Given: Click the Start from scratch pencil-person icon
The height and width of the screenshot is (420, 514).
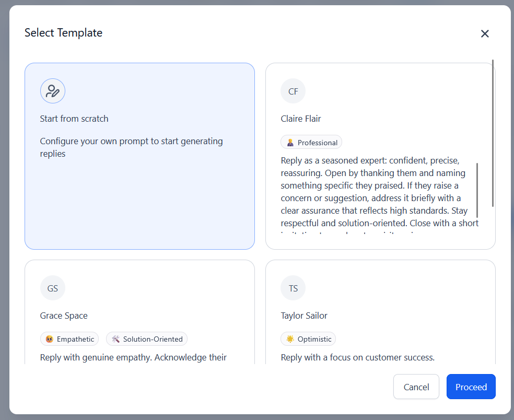Looking at the screenshot, I should point(52,91).
